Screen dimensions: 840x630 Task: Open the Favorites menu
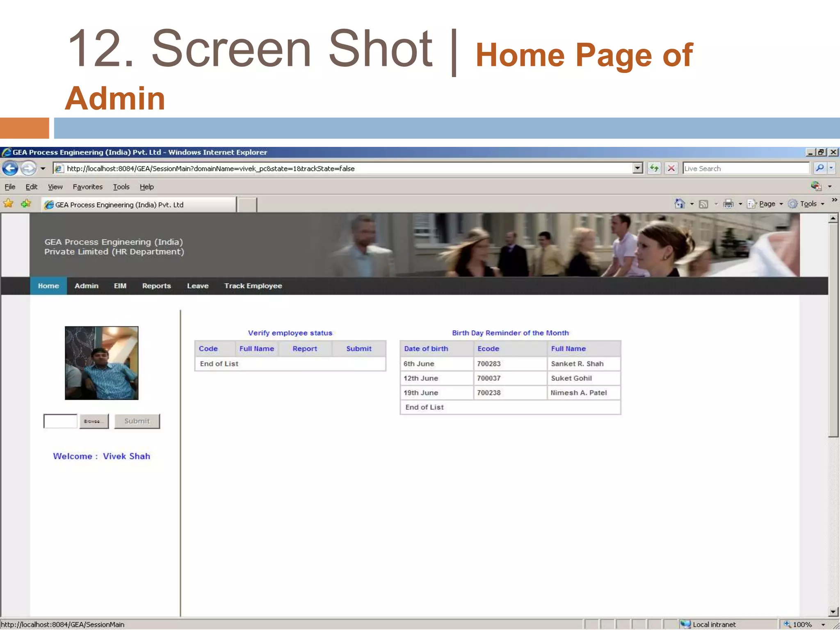87,187
